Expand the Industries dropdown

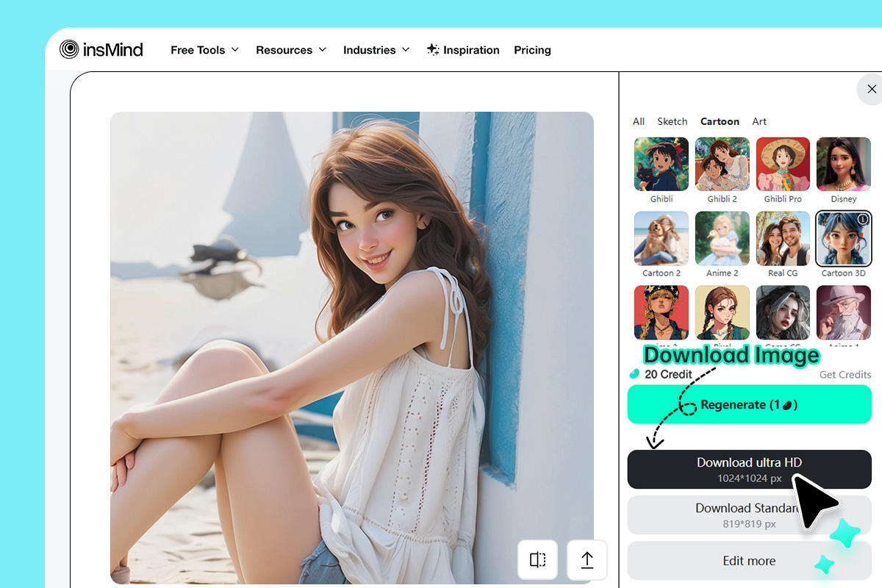pyautogui.click(x=376, y=50)
